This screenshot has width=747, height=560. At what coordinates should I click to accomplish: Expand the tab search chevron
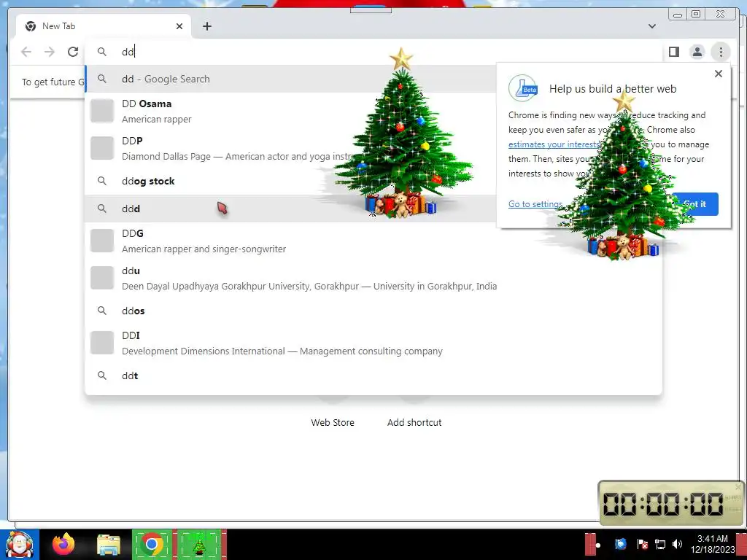click(x=651, y=26)
